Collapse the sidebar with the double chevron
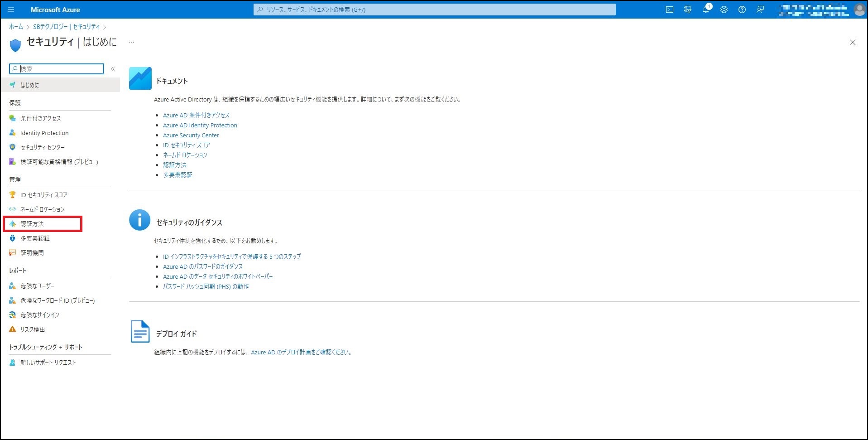This screenshot has width=868, height=440. click(113, 69)
